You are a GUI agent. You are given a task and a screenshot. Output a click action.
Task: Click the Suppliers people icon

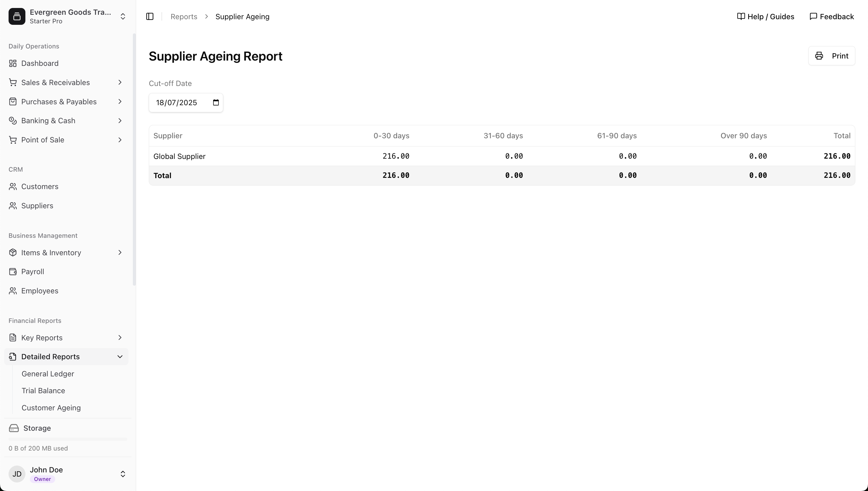(13, 206)
